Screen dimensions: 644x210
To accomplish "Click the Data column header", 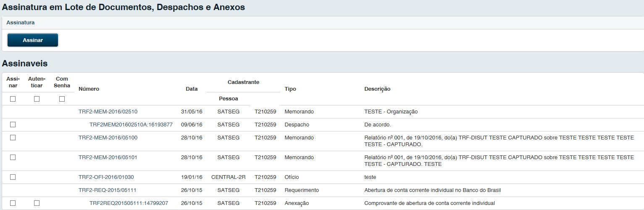I will [192, 89].
